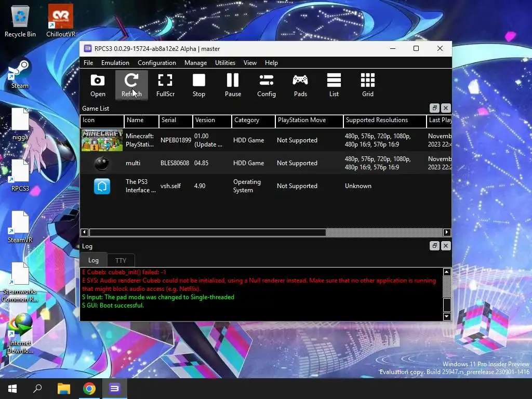Refresh the game list
532x399 pixels.
pos(131,85)
